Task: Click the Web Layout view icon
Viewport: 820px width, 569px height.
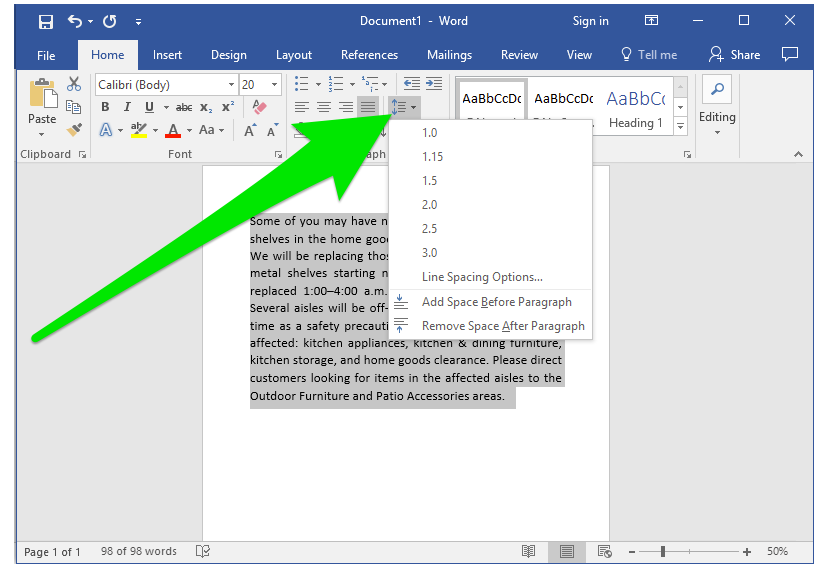Action: click(x=604, y=551)
